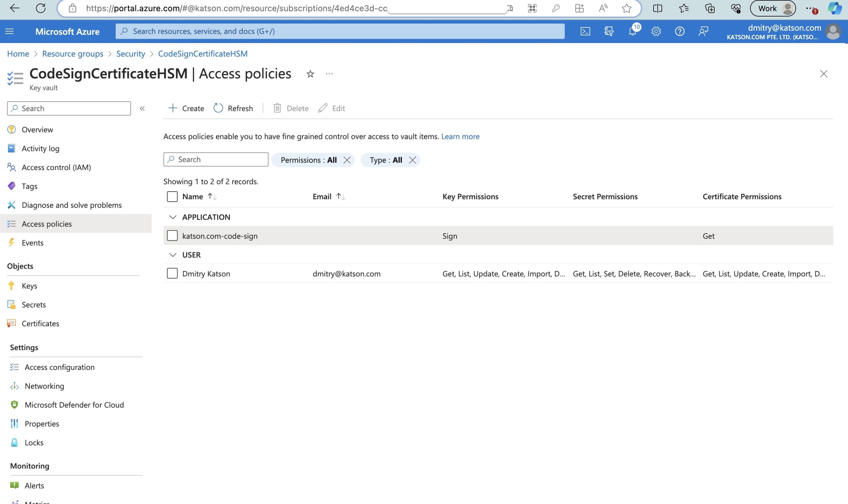
Task: Click the feedback icon in header
Action: [703, 31]
